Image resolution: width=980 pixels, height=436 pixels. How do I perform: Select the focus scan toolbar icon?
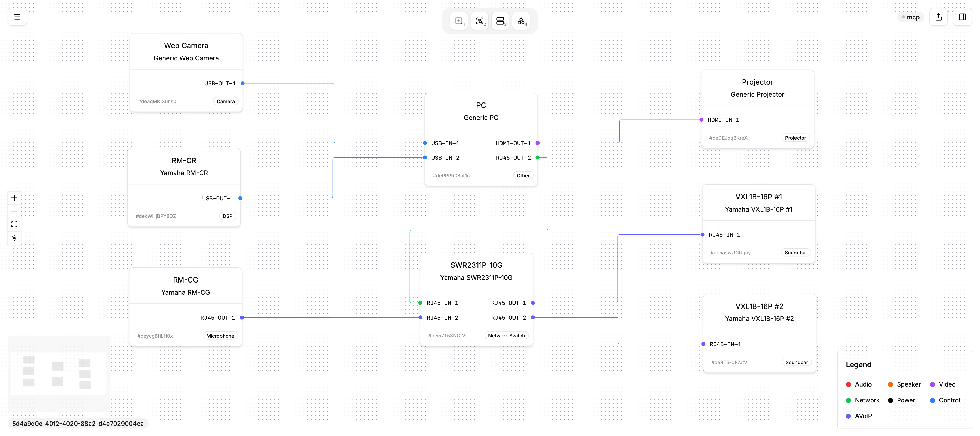coord(480,21)
